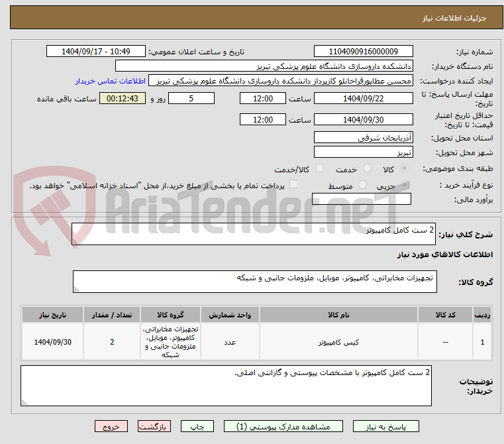504x444 pixels.
Task: Click the کد کالا column header
Action: (x=445, y=315)
